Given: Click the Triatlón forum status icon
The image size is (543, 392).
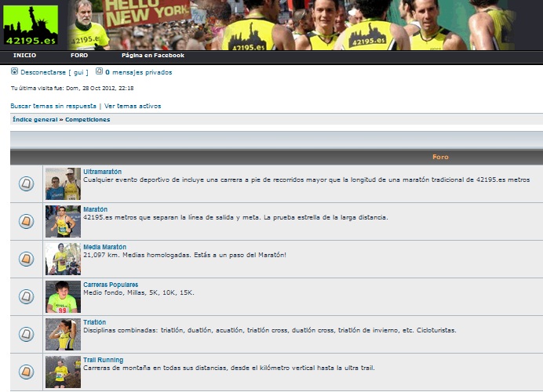Looking at the screenshot, I should 26,334.
